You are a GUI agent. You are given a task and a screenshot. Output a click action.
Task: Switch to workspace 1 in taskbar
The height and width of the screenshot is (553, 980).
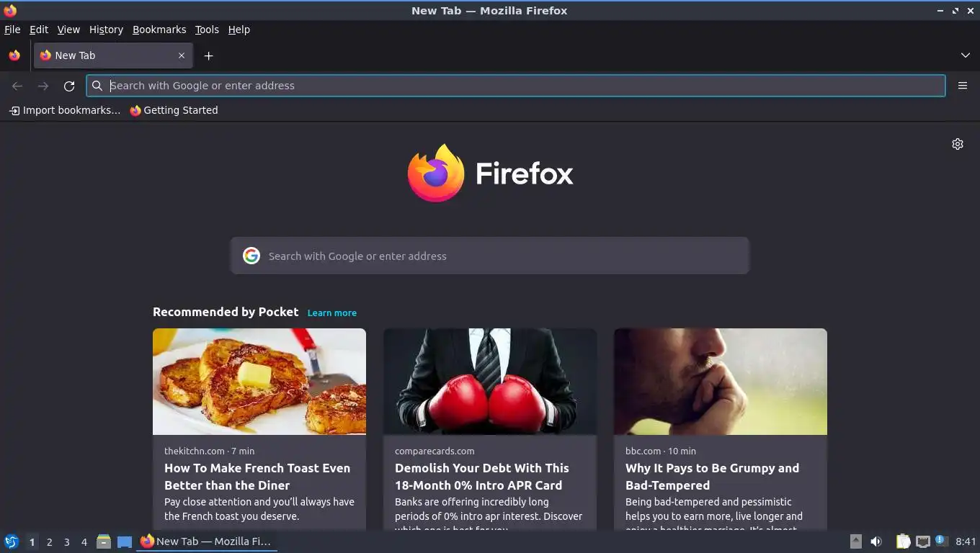coord(32,542)
